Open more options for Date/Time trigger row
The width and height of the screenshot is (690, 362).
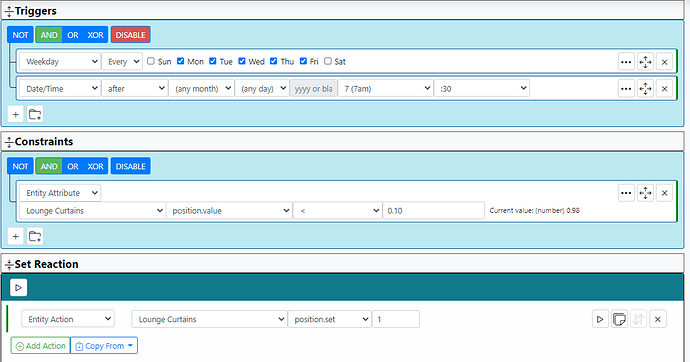626,89
